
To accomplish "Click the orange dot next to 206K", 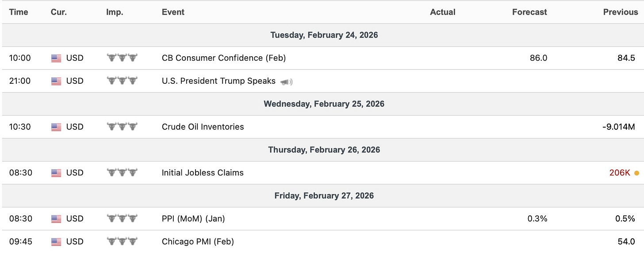I will click(636, 173).
